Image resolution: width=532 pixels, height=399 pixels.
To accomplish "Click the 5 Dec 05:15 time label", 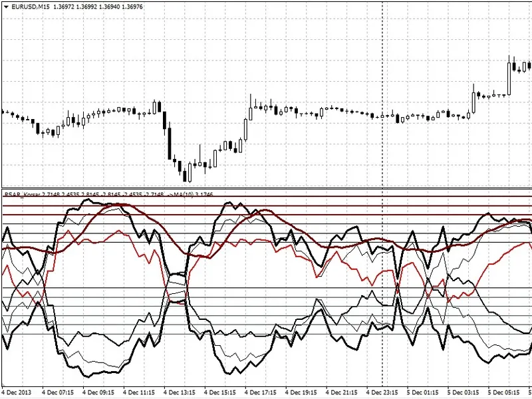I will coord(504,392).
